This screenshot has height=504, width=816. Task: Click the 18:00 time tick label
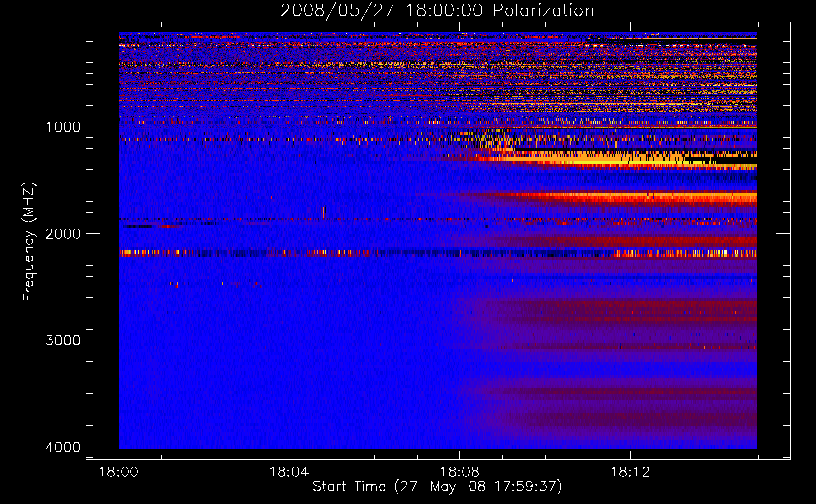119,472
